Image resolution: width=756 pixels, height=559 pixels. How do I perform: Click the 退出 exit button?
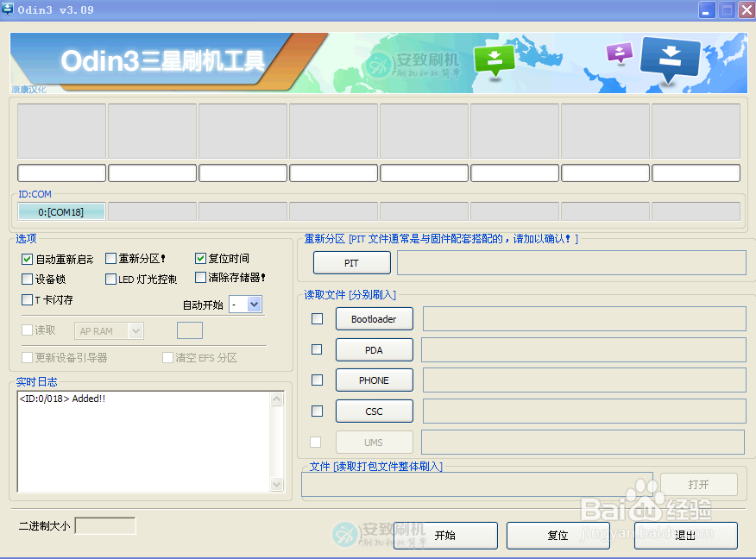point(685,536)
